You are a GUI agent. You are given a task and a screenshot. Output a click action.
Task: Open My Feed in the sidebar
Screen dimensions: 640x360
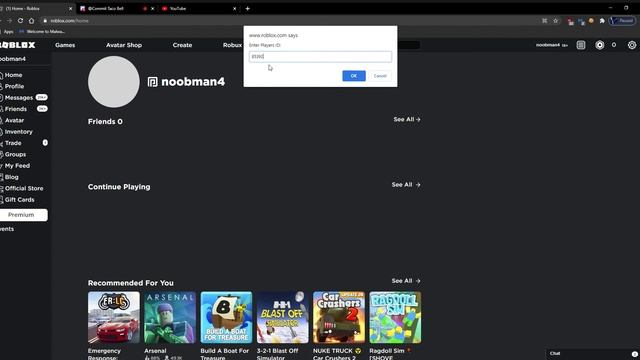pos(17,166)
